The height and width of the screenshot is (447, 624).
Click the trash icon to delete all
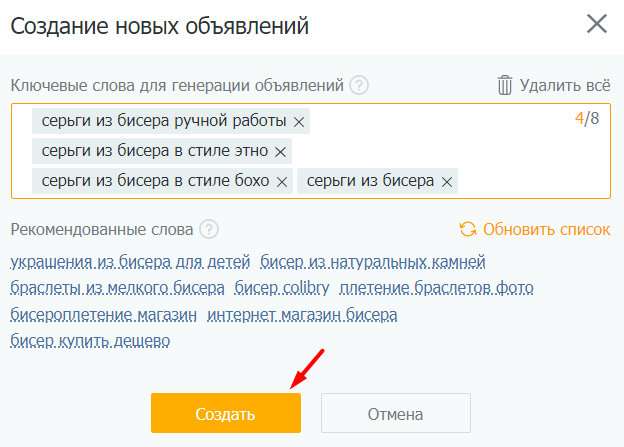pyautogui.click(x=505, y=85)
